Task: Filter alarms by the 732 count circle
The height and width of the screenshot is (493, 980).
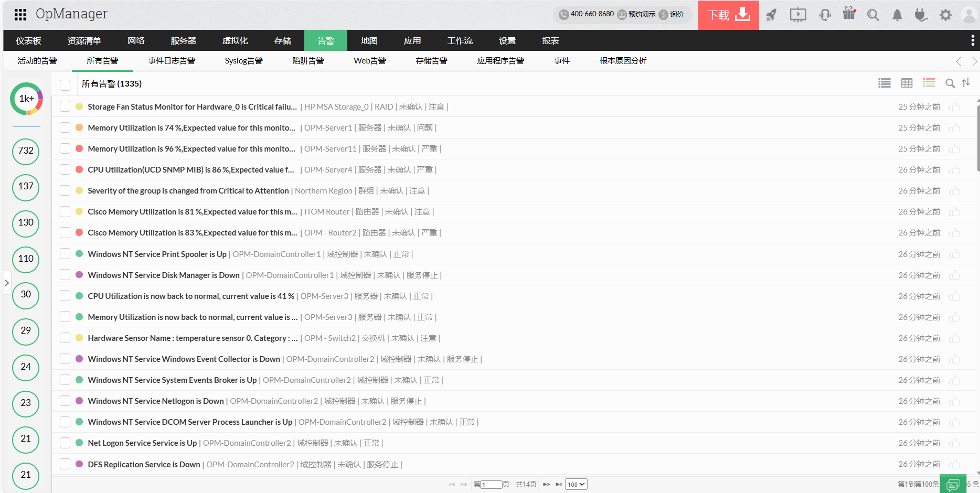Action: click(x=26, y=151)
